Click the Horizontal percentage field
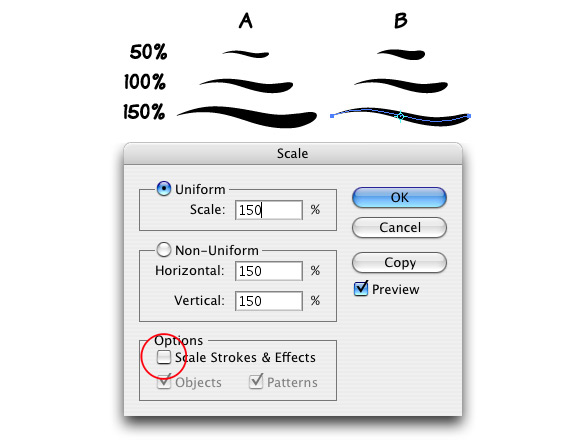The image size is (580, 442). coord(269,271)
